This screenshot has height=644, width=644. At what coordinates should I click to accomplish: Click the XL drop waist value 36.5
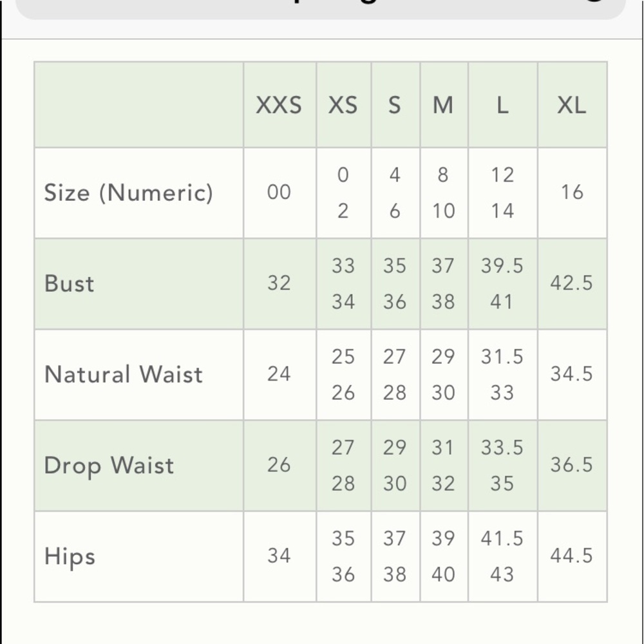click(572, 465)
